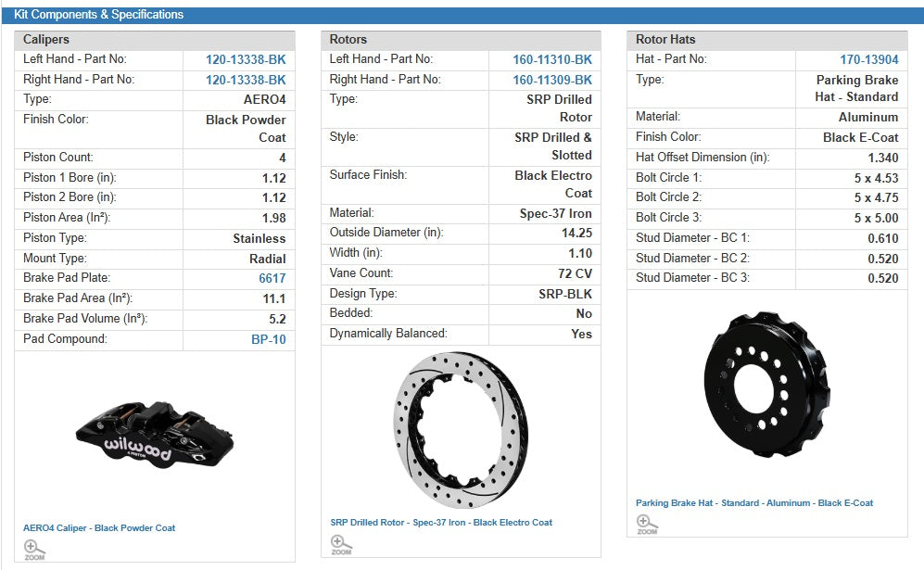
Task: Open the hat part number 170-13904 link
Action: (868, 59)
